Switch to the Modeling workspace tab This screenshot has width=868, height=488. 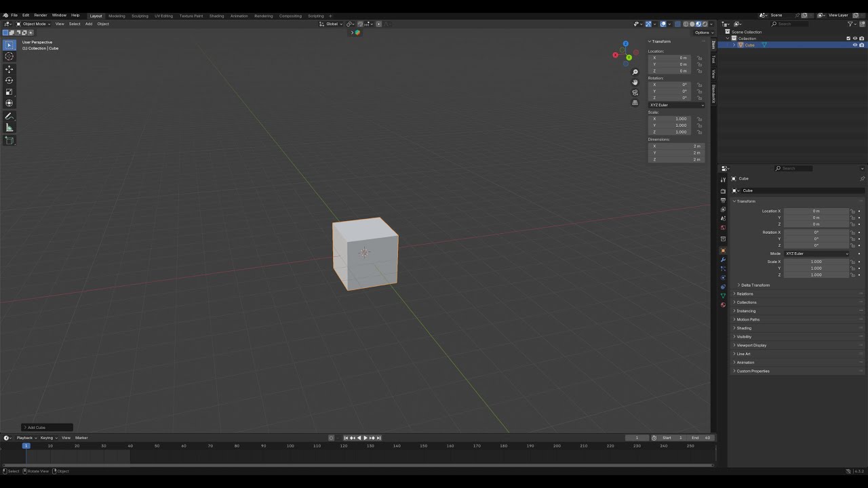(x=117, y=16)
